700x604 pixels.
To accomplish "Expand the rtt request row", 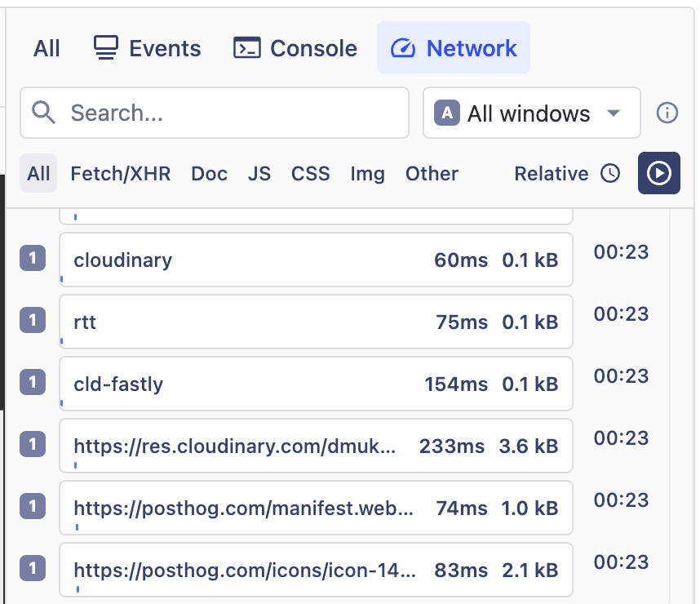I will tap(316, 322).
